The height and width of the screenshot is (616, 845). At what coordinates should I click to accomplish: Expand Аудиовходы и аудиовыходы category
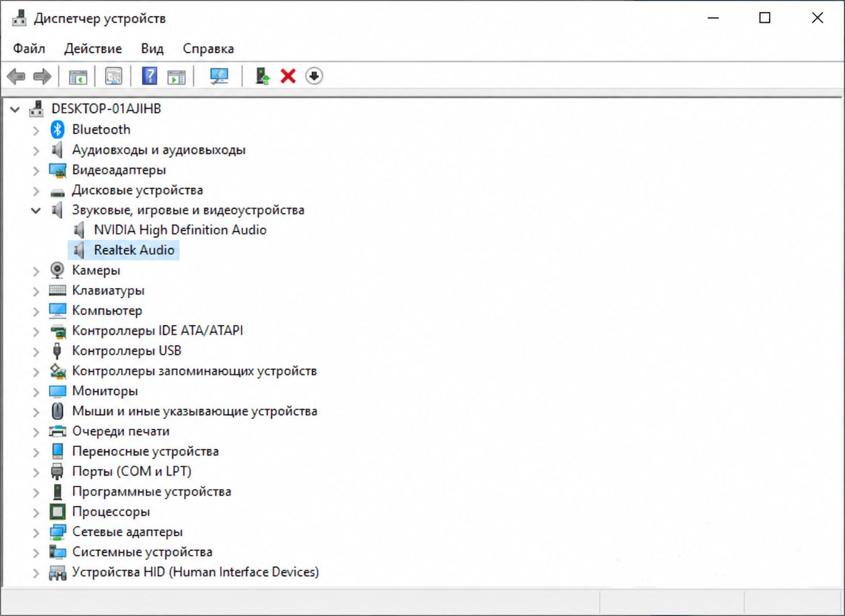coord(36,151)
